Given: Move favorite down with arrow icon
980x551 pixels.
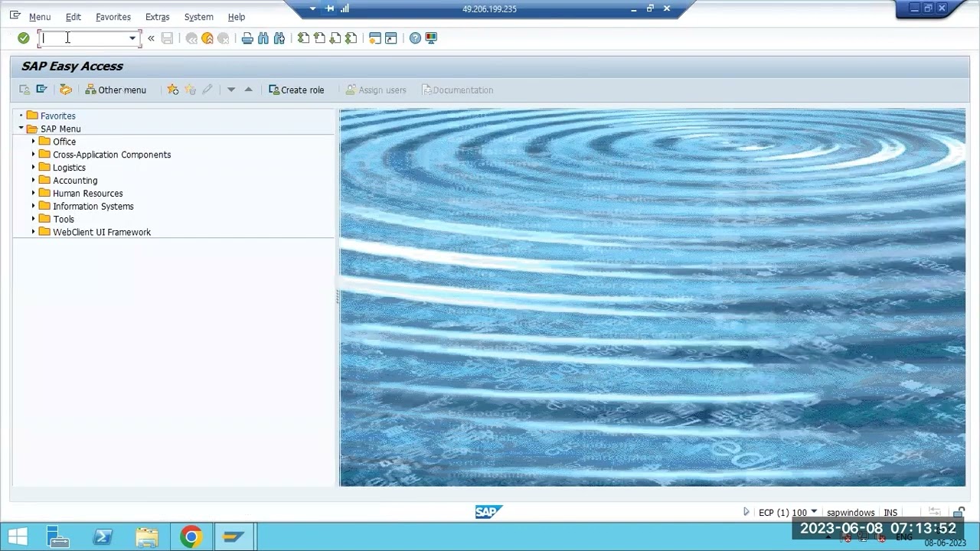Looking at the screenshot, I should pyautogui.click(x=231, y=90).
